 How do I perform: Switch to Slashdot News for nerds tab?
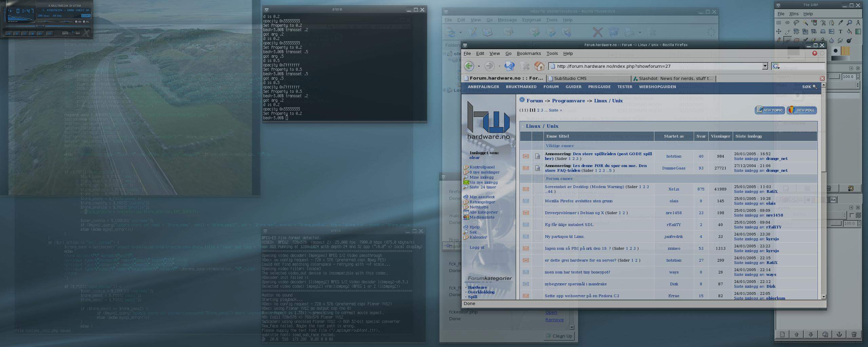coord(673,78)
